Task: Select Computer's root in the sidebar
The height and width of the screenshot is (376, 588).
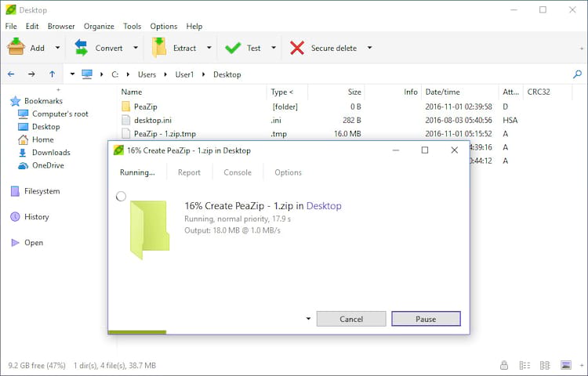Action: (x=60, y=114)
